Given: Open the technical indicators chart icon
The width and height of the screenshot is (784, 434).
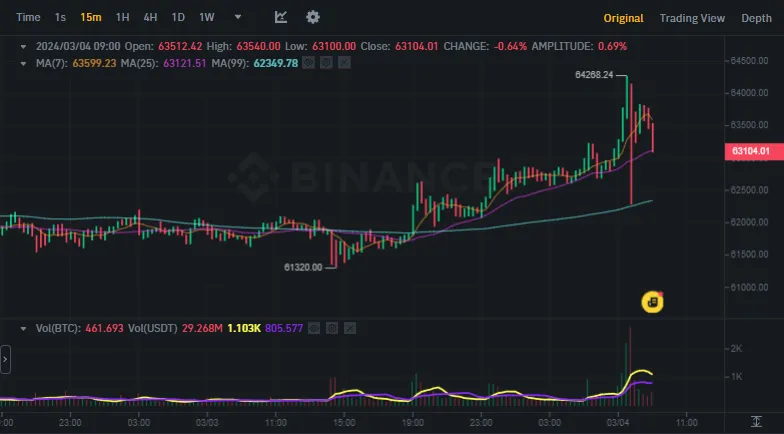Looking at the screenshot, I should click(x=281, y=17).
